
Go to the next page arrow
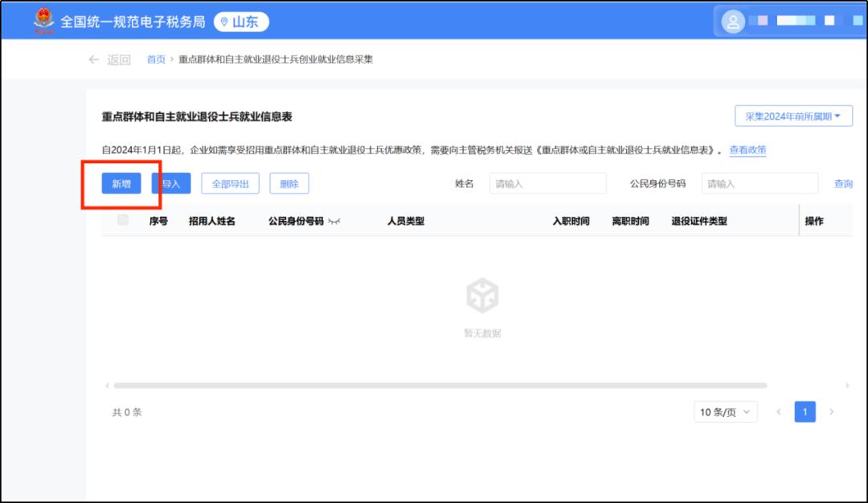[832, 412]
